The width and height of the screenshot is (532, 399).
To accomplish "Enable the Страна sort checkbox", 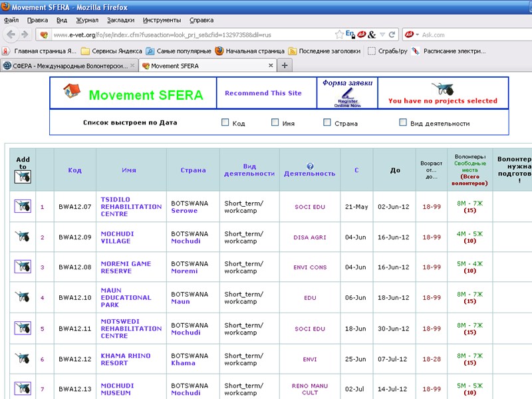I will (327, 122).
